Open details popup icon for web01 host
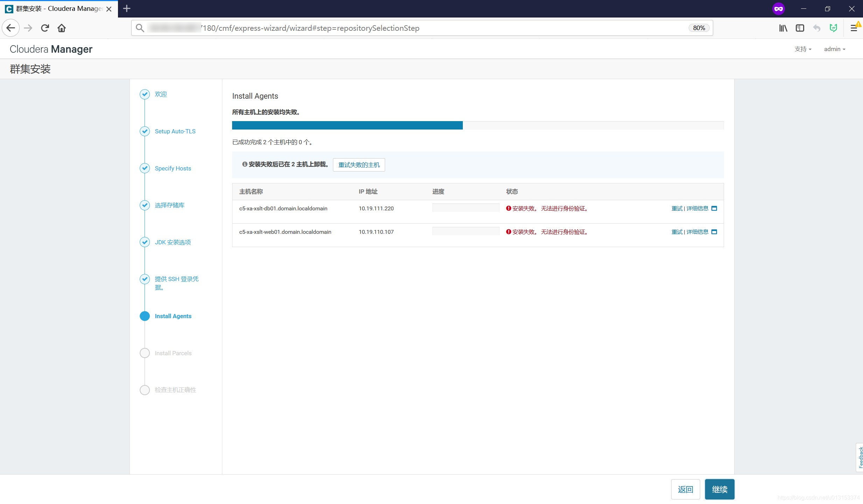The width and height of the screenshot is (863, 504). [714, 232]
